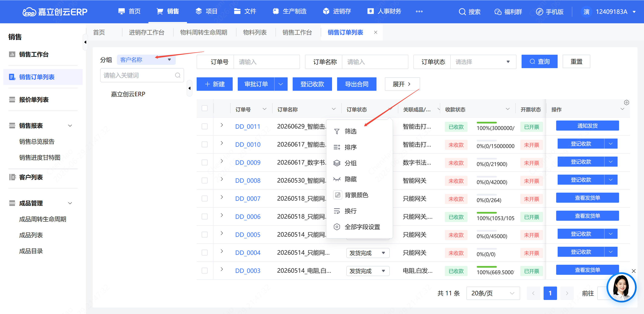The width and height of the screenshot is (644, 314).
Task: Click the 销售工作台 chart icon in sidebar
Action: point(12,54)
